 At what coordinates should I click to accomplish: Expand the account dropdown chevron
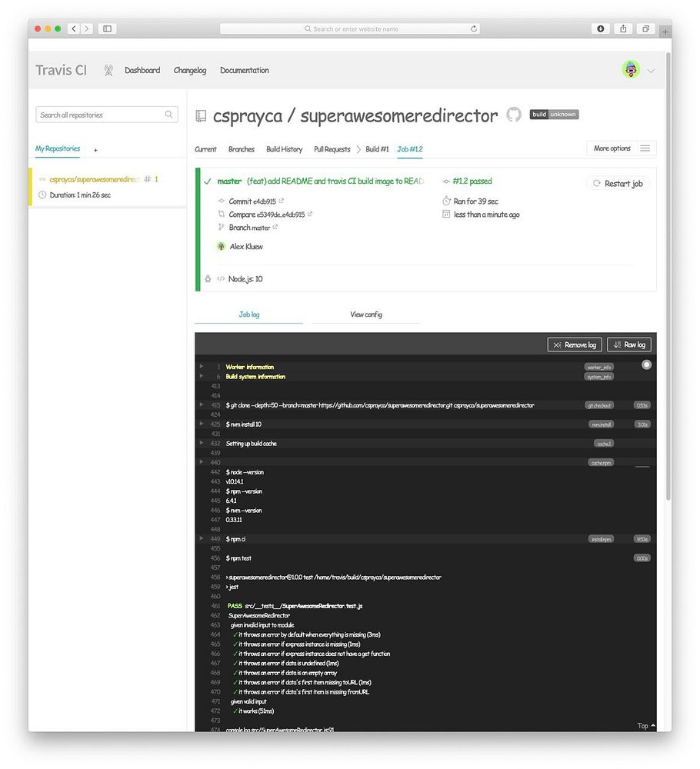point(651,71)
